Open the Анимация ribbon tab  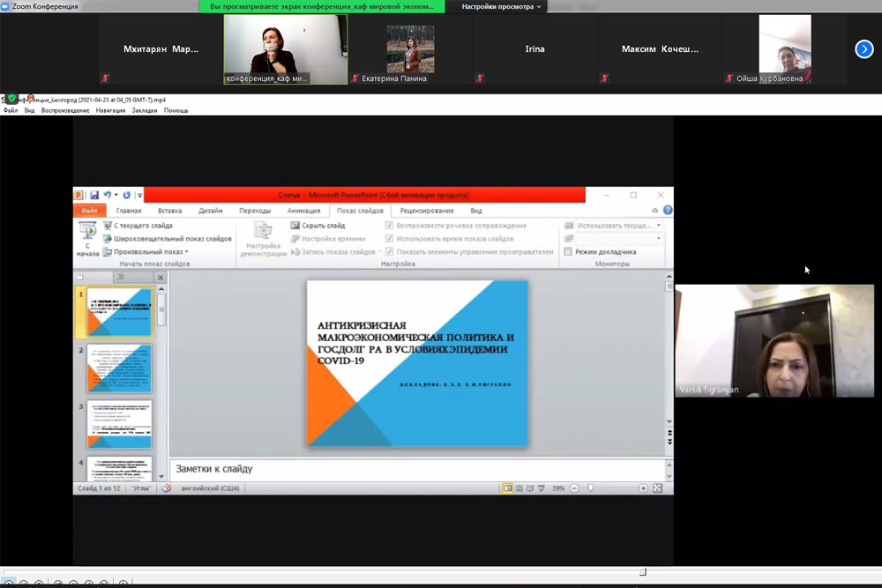(303, 211)
